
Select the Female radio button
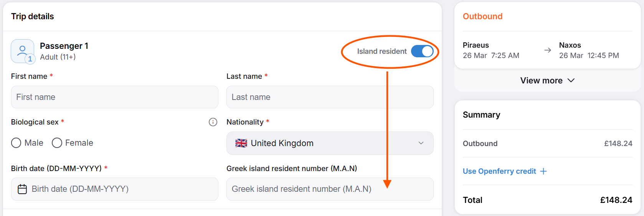(x=57, y=143)
